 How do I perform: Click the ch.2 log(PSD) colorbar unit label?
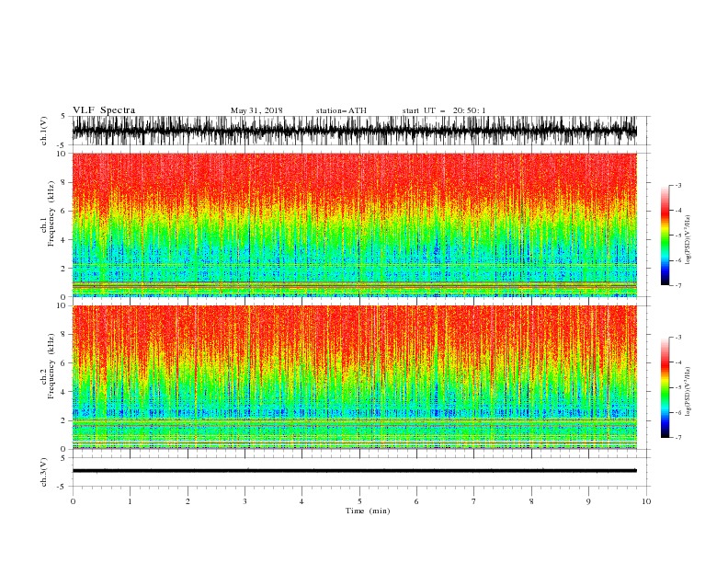[688, 392]
